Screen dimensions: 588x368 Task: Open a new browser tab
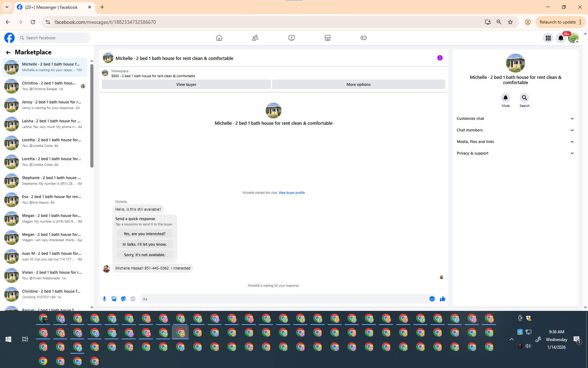tap(102, 7)
